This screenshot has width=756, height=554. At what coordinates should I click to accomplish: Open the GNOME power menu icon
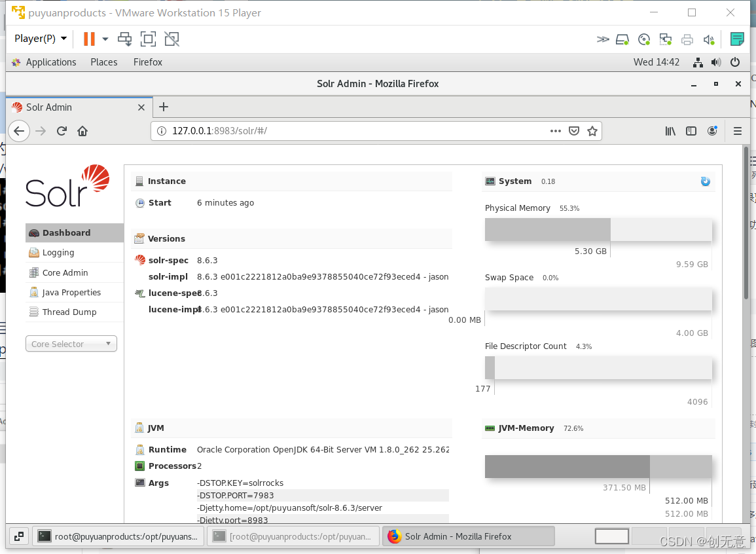pyautogui.click(x=735, y=62)
